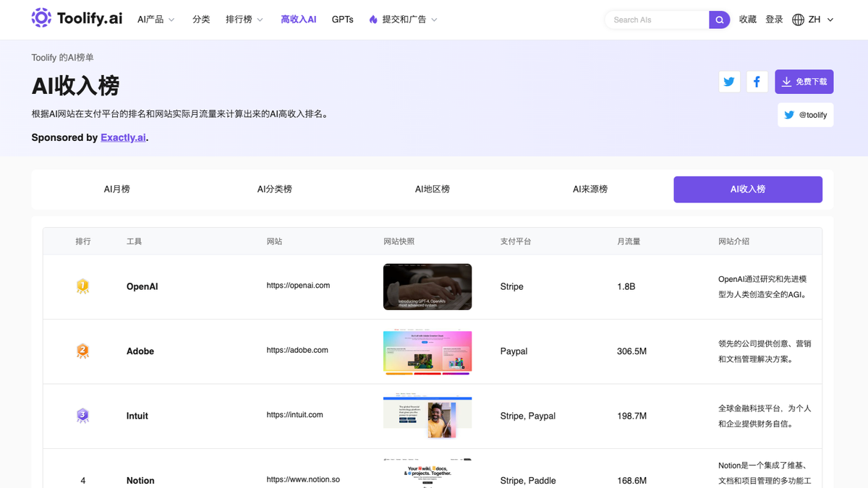Click the 支付平台 column header
Image resolution: width=868 pixels, height=488 pixels.
(516, 241)
